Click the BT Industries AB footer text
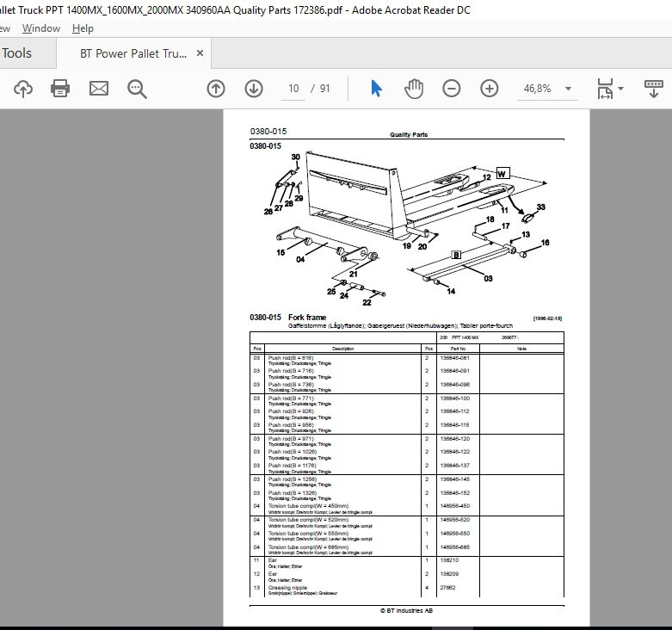 point(406,610)
